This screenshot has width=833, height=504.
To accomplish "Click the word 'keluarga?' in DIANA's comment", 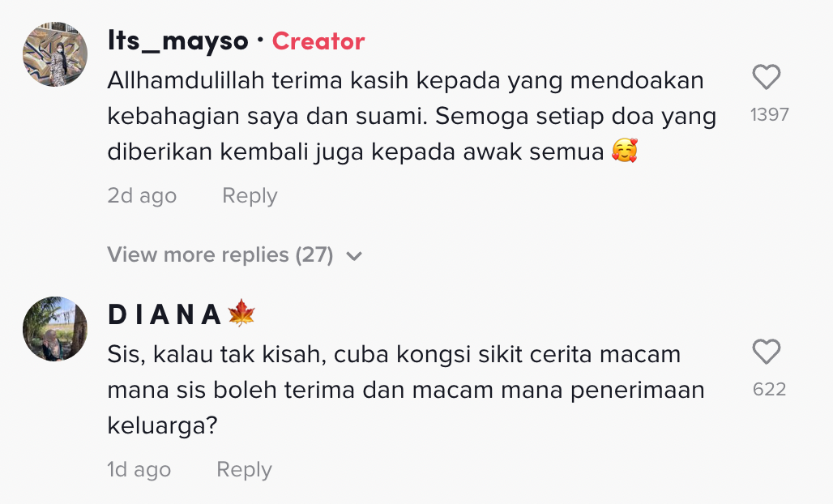I will [x=162, y=425].
